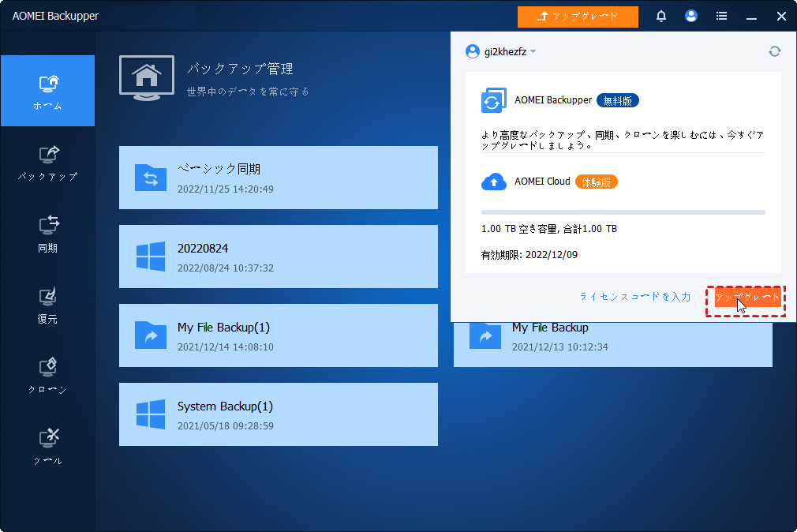
Task: Click the 有効期限: 2022/12/09 text
Action: tap(529, 255)
